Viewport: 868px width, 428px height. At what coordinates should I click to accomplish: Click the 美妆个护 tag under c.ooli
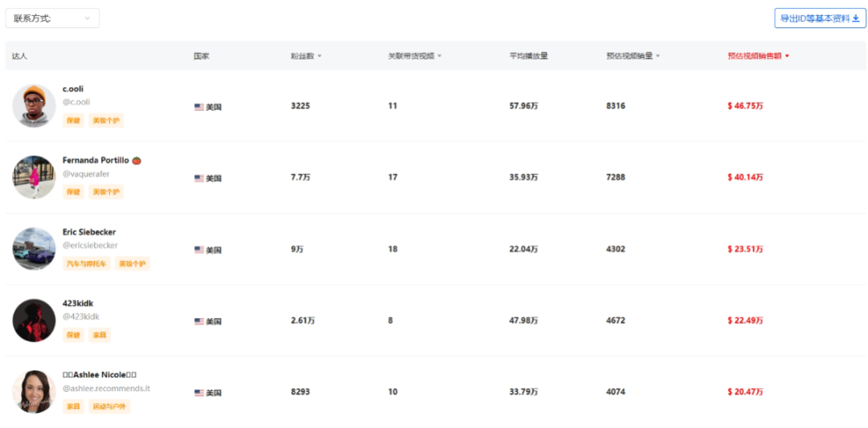(x=105, y=120)
